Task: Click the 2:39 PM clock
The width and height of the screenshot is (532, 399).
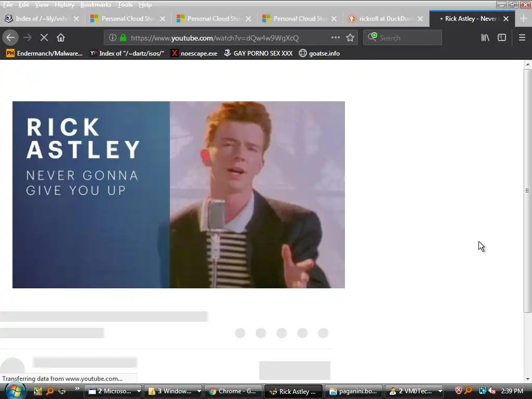Action: tap(512, 391)
